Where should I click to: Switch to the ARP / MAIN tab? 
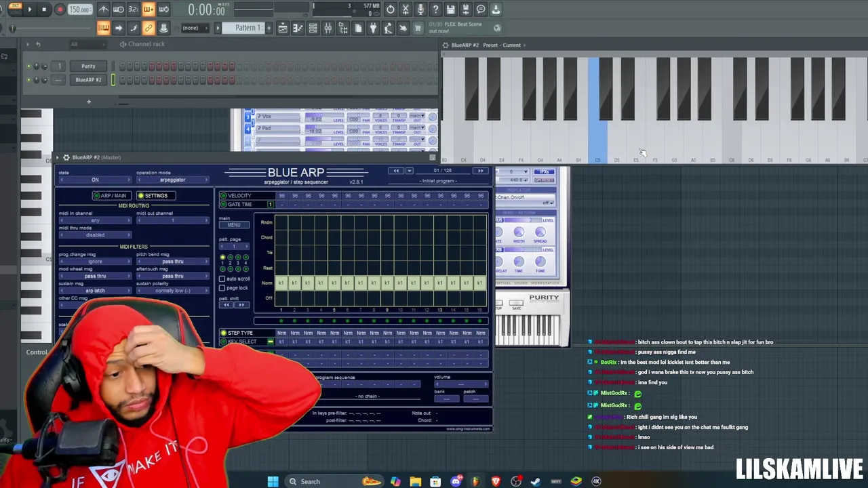(113, 195)
